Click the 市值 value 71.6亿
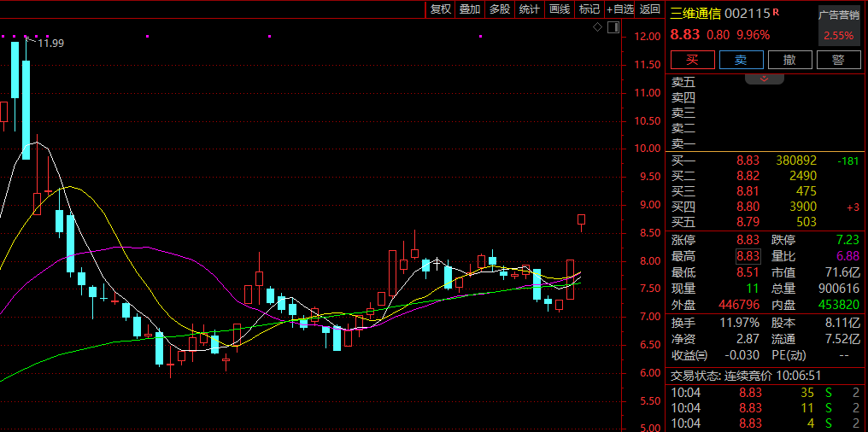 (x=842, y=272)
